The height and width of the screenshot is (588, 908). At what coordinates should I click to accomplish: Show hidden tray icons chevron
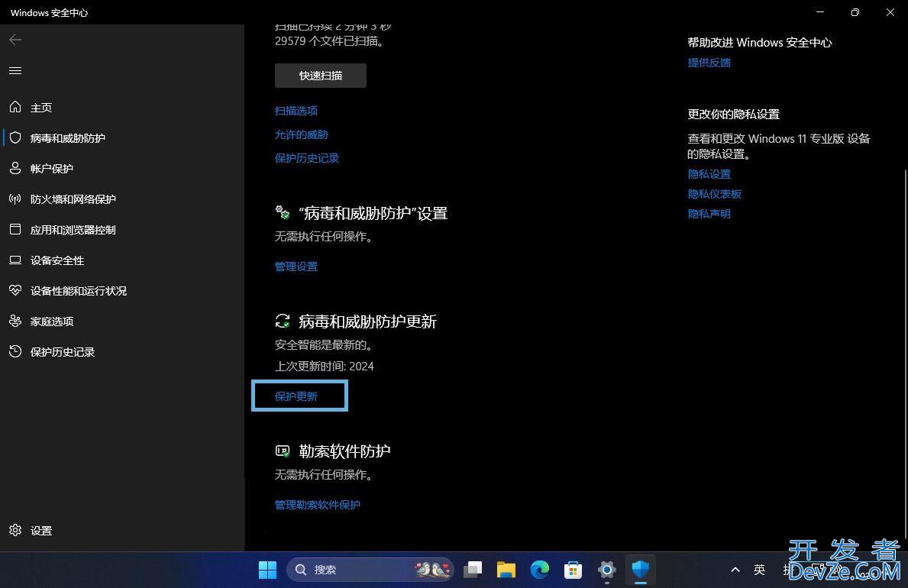pyautogui.click(x=735, y=570)
